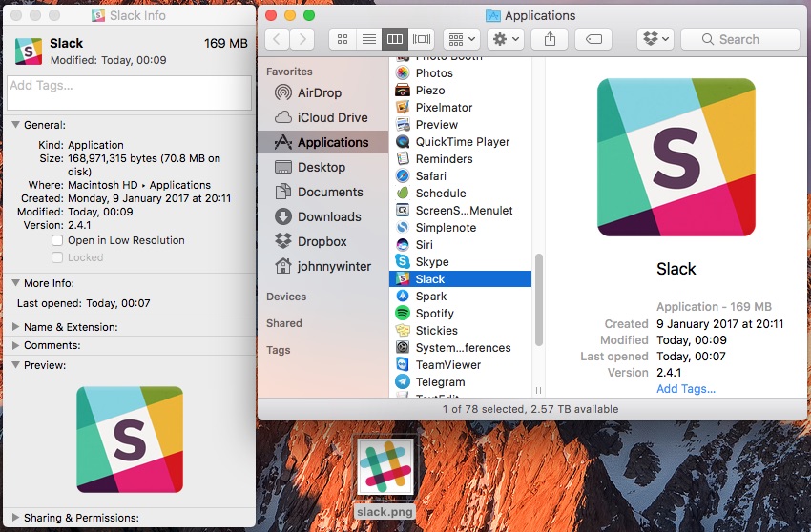Select the QuickTime Player app icon

pyautogui.click(x=403, y=142)
